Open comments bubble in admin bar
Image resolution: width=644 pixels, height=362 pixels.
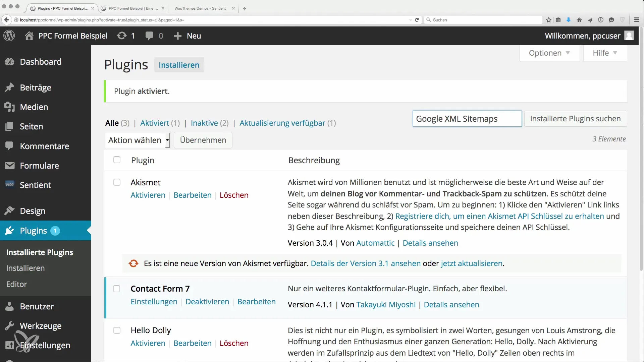tap(149, 36)
